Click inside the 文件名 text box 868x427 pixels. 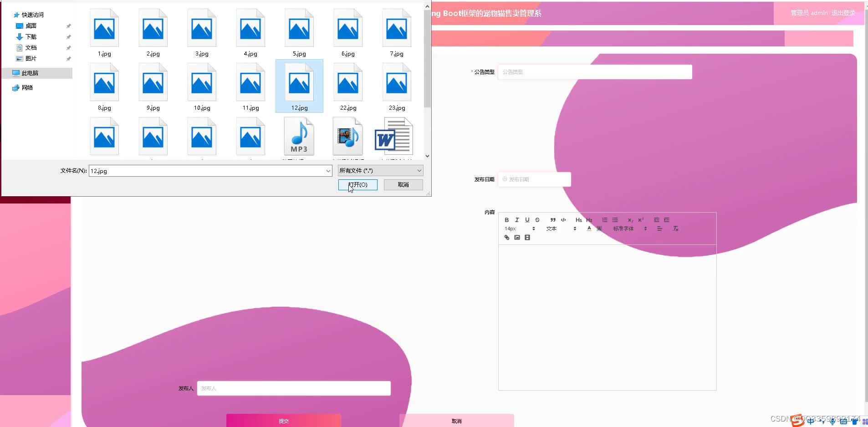(207, 171)
